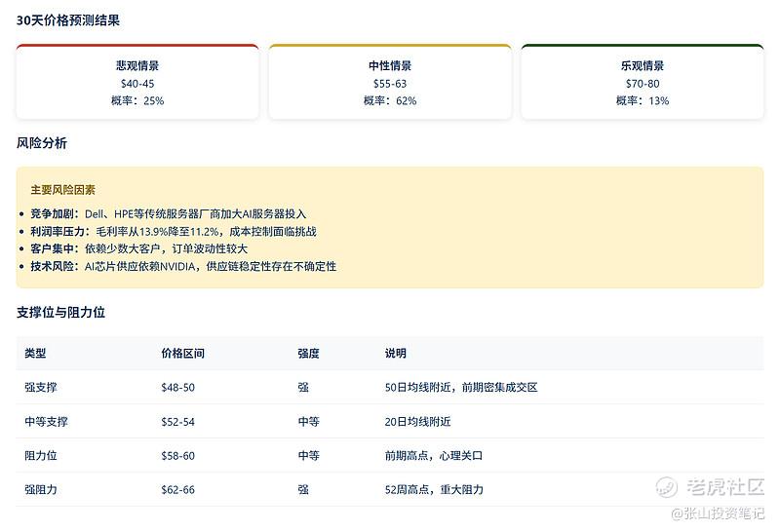Click the 老虎社区 tiger logo icon
780x532 pixels.
667,486
